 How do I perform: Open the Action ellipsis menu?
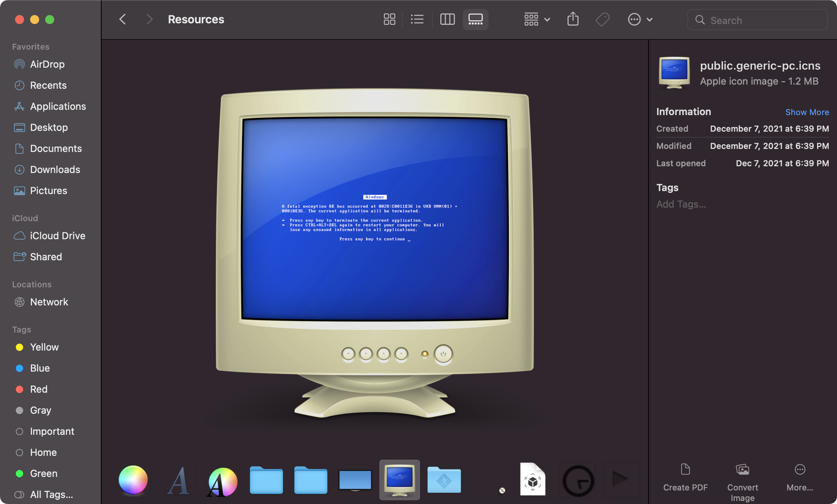640,19
